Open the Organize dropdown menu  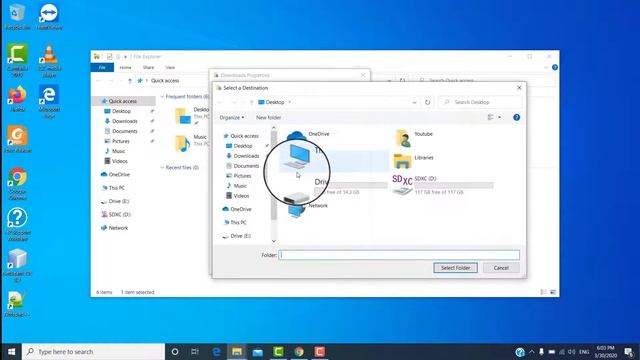[231, 118]
